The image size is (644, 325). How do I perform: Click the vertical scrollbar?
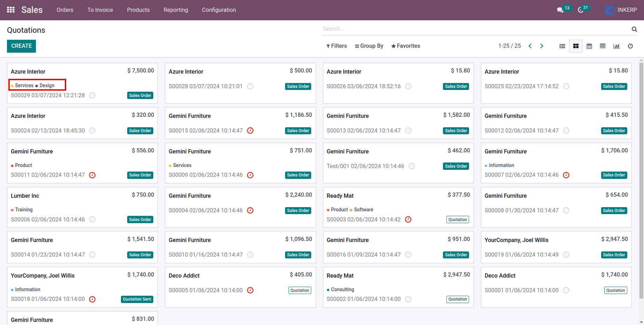[641, 180]
